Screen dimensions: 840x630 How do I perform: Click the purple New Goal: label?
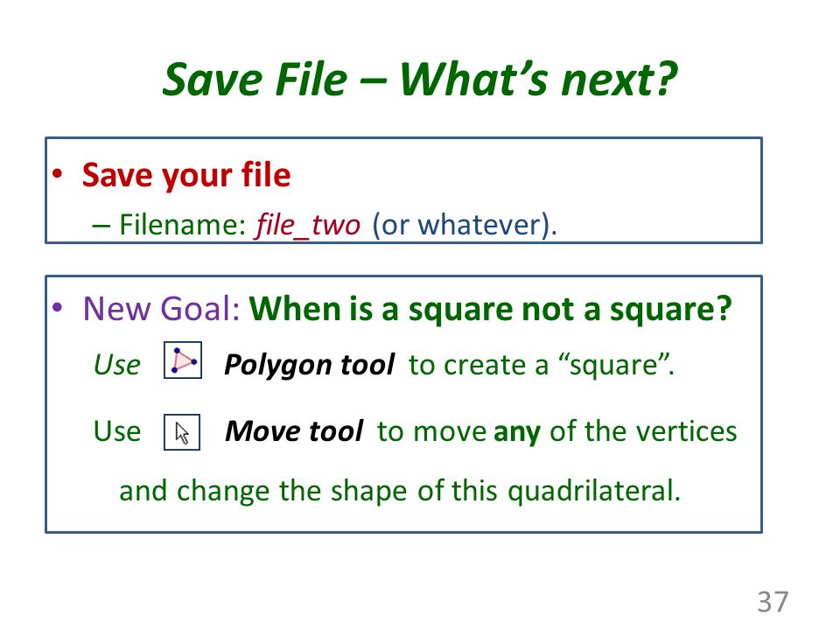[x=161, y=309]
